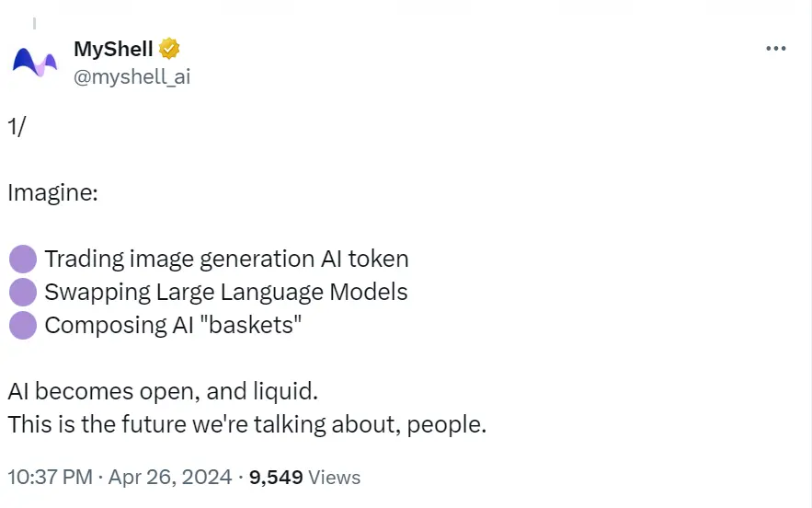Viewport: 812px width, 508px height.
Task: Click the Views label in footer
Action: (x=334, y=477)
